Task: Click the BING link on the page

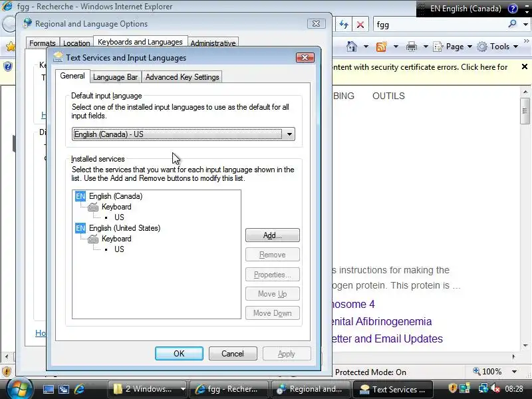Action: coord(343,96)
